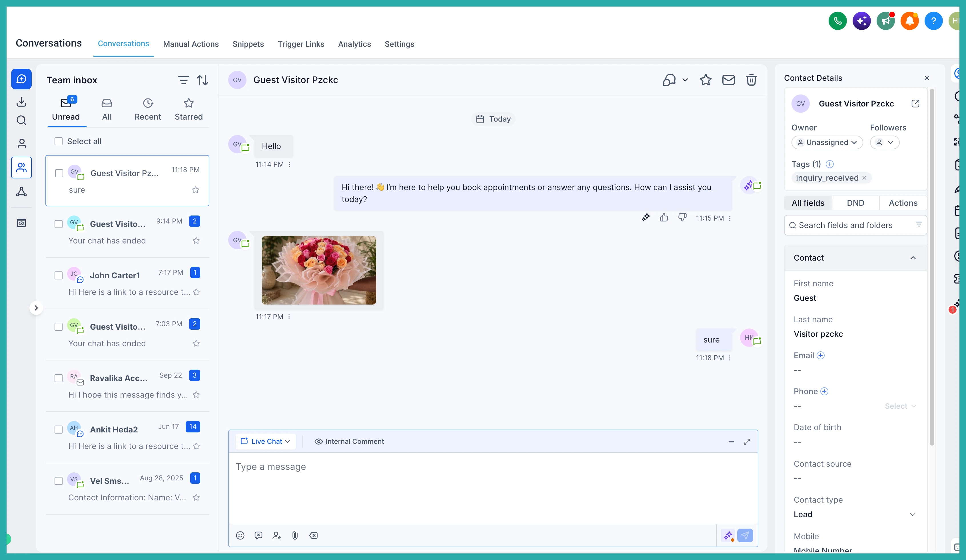The image size is (966, 560).
Task: Delete conversation using trash icon
Action: pos(751,80)
